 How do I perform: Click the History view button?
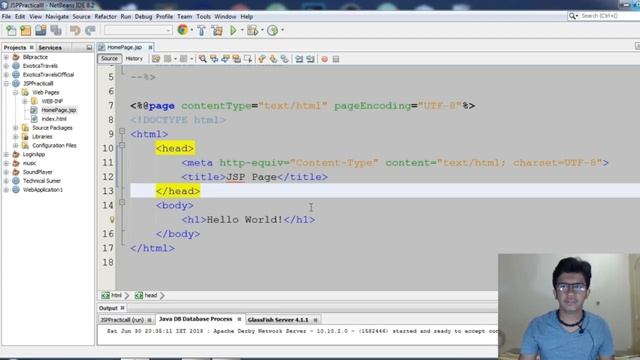[x=134, y=59]
